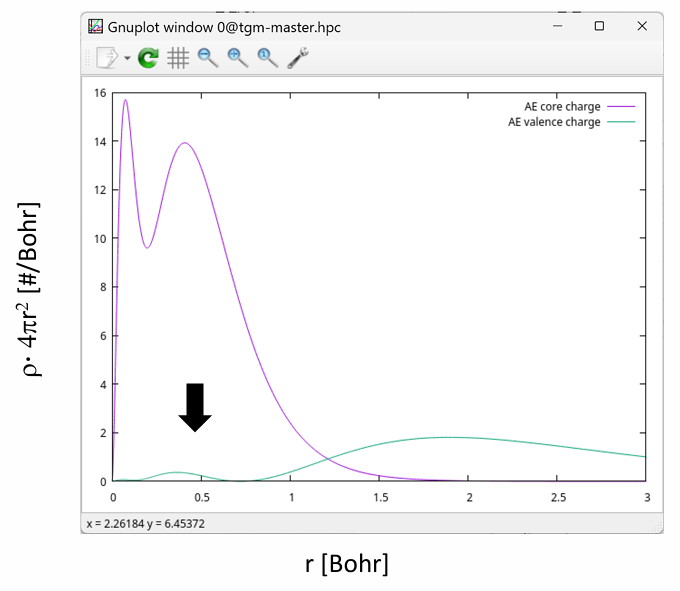Close the Gnuplot window
The height and width of the screenshot is (591, 680).
[x=641, y=27]
